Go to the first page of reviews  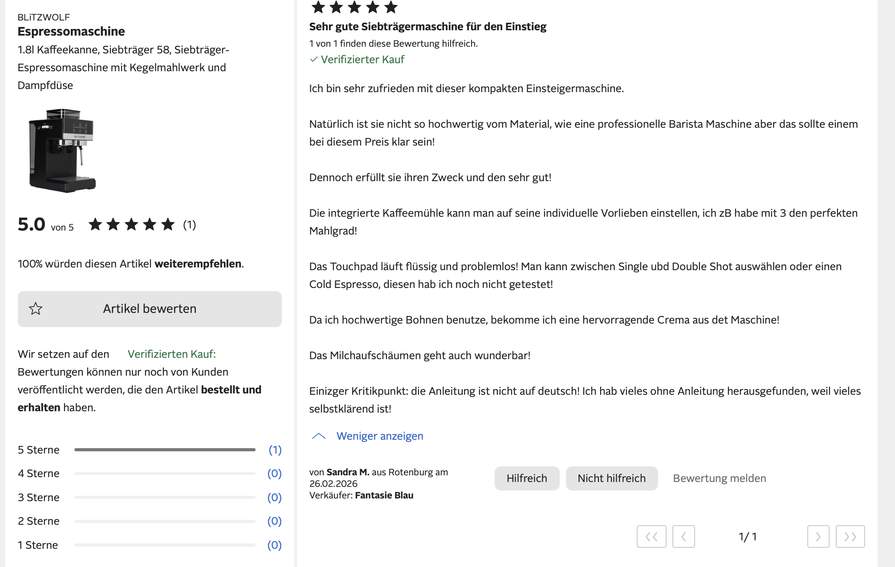pos(651,537)
